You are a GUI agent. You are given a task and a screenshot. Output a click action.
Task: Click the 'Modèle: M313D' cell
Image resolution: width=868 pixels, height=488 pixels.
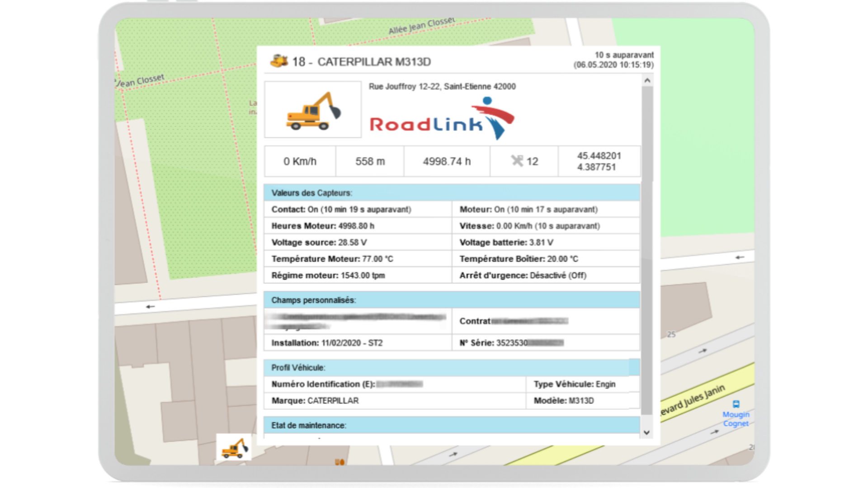(583, 401)
